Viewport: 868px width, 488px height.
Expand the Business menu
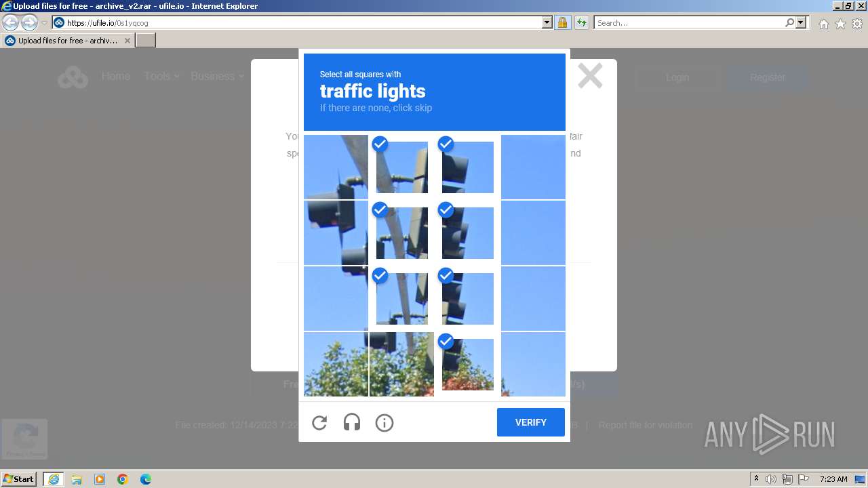coord(217,77)
